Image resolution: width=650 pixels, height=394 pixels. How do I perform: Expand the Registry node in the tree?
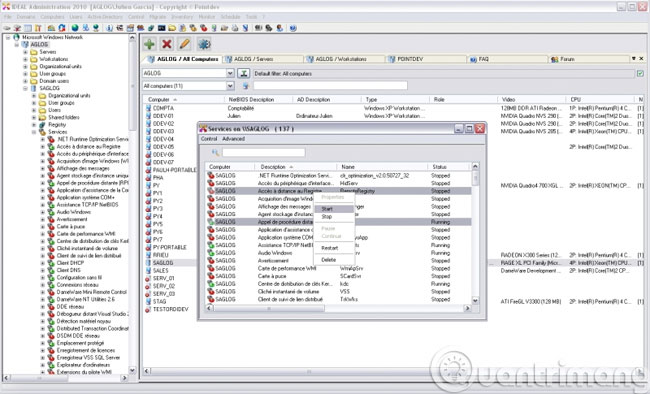pyautogui.click(x=34, y=125)
